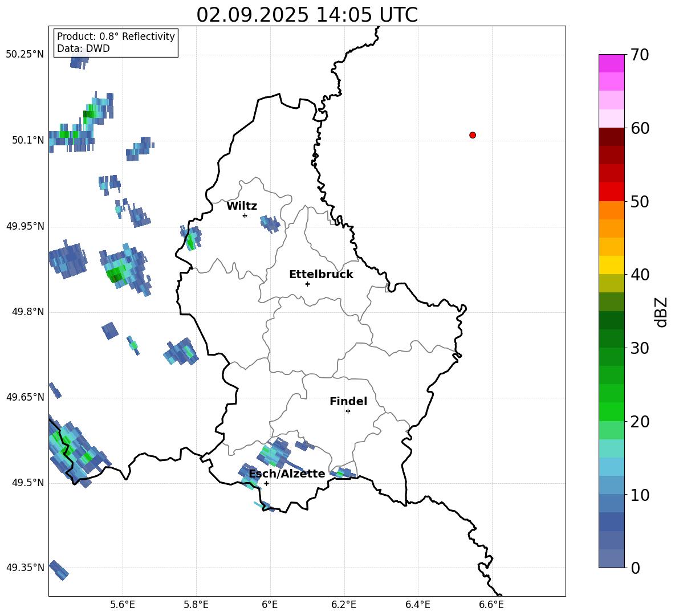Click the dBZ colorbar axis label
The image size is (675, 616).
[x=661, y=312]
